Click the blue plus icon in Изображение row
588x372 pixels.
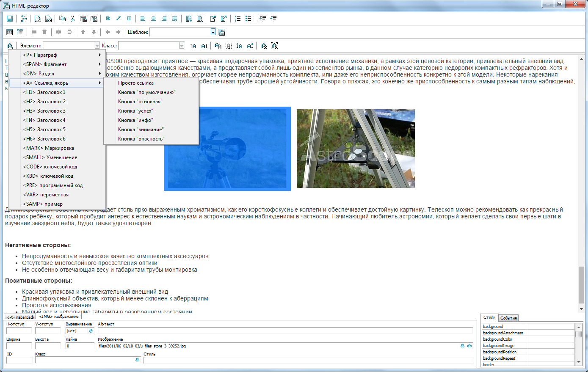point(469,346)
